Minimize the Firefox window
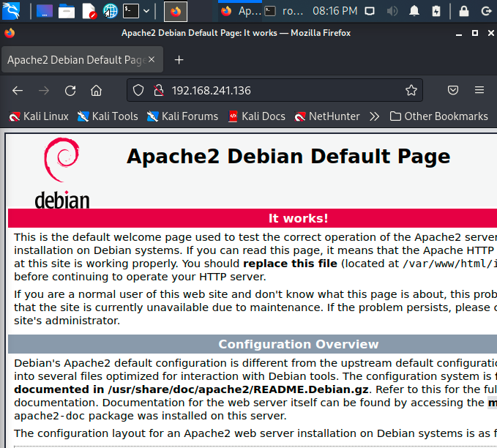The image size is (497, 448). pyautogui.click(x=459, y=33)
